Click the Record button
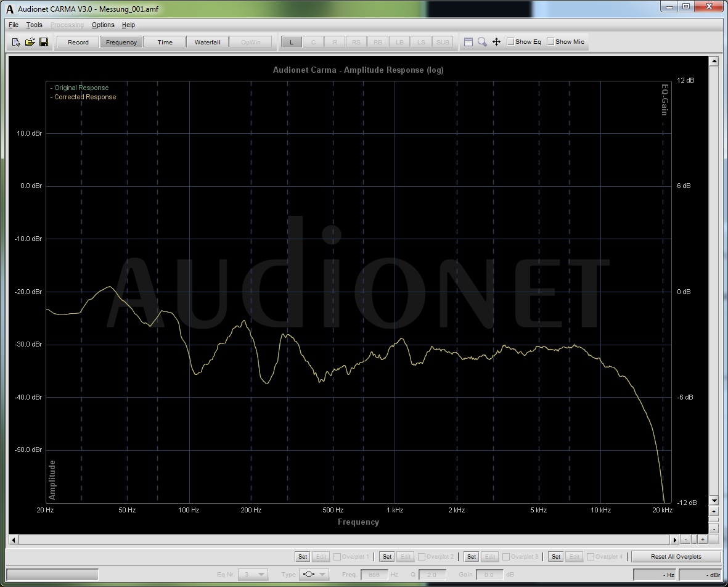 pyautogui.click(x=78, y=42)
